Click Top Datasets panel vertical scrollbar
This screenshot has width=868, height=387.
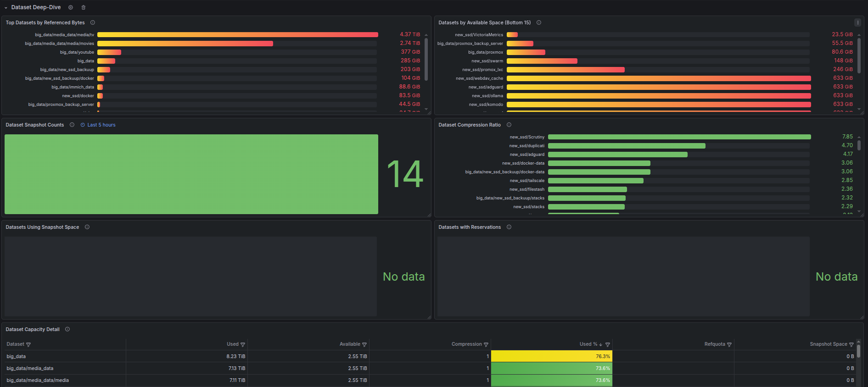click(426, 60)
